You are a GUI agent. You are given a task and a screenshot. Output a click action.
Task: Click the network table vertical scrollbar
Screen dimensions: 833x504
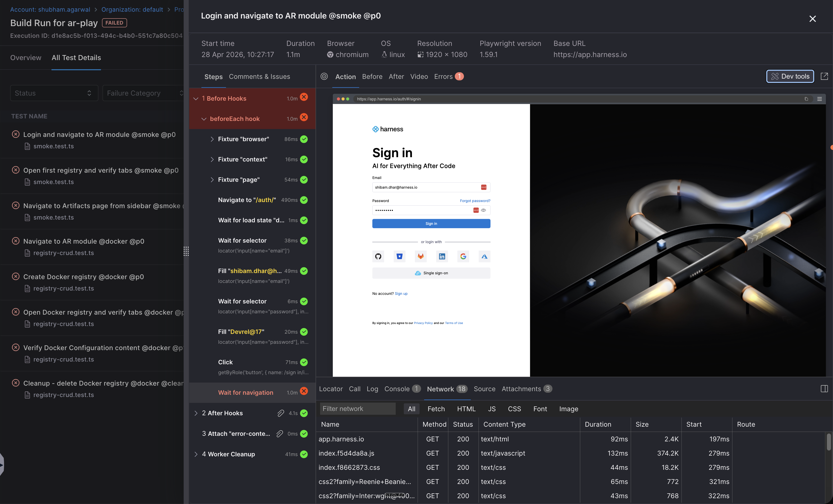(x=829, y=442)
